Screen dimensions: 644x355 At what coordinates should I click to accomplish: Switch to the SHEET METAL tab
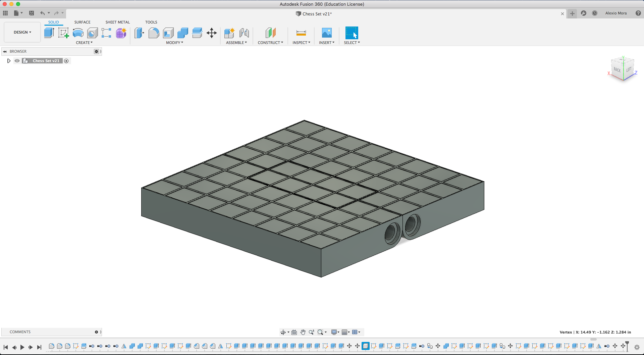coord(118,22)
